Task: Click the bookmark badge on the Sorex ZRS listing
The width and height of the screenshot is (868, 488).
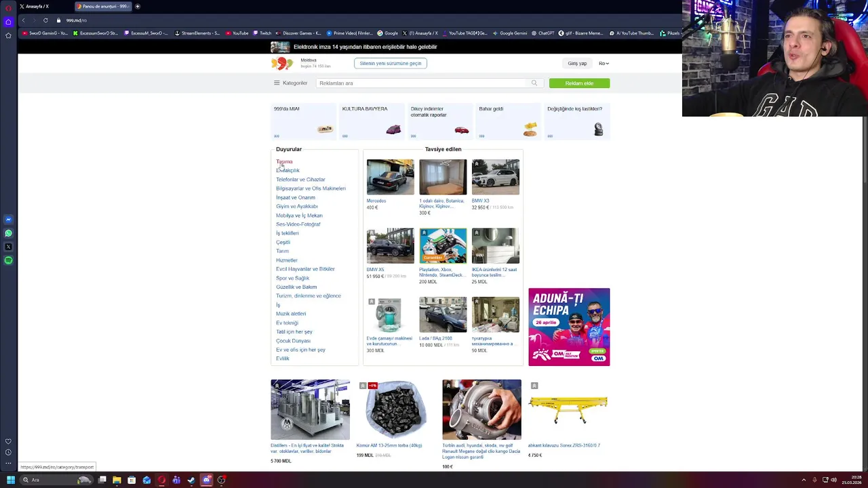Action: 534,386
